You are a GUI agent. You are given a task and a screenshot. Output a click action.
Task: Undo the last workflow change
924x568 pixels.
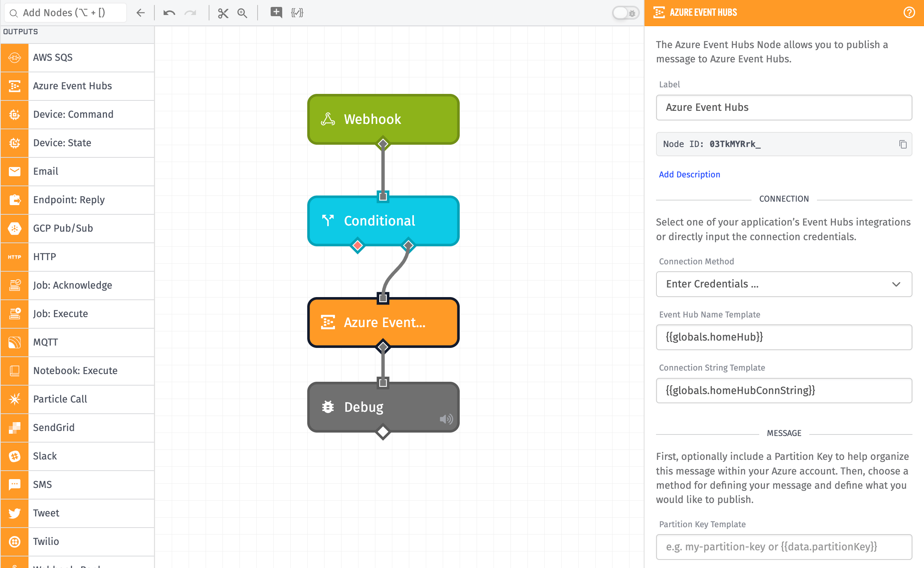tap(169, 13)
